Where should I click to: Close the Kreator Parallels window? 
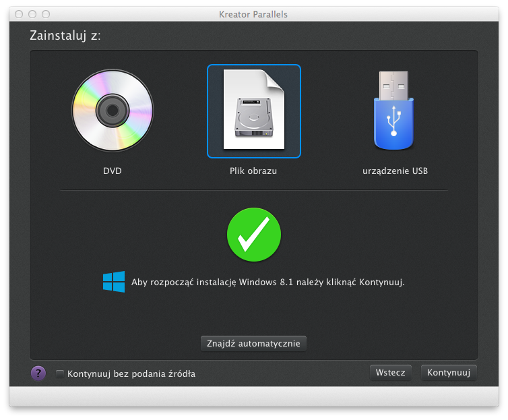(19, 14)
